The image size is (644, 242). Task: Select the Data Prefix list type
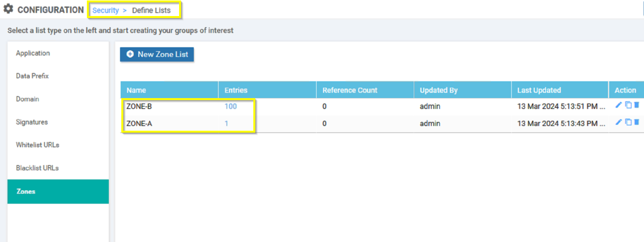point(58,76)
